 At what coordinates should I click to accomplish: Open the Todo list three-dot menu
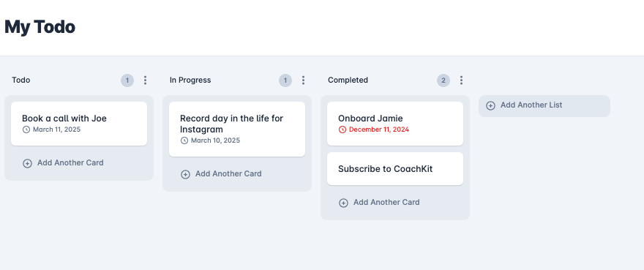pos(145,80)
